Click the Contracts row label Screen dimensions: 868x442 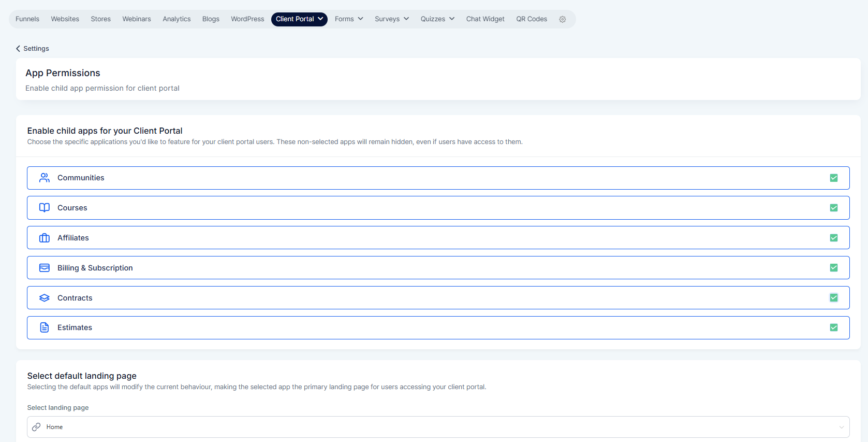[x=75, y=298]
